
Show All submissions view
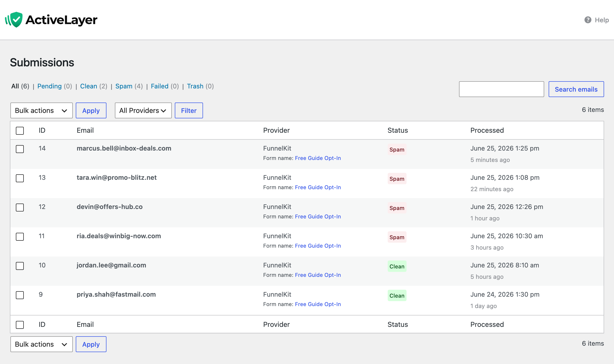pyautogui.click(x=15, y=86)
